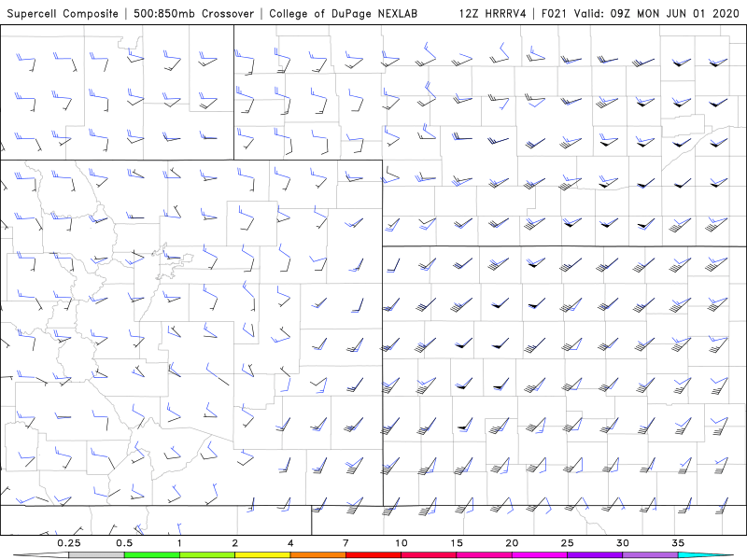Click the orange color bar segment
The height and width of the screenshot is (560, 747).
coord(317,555)
